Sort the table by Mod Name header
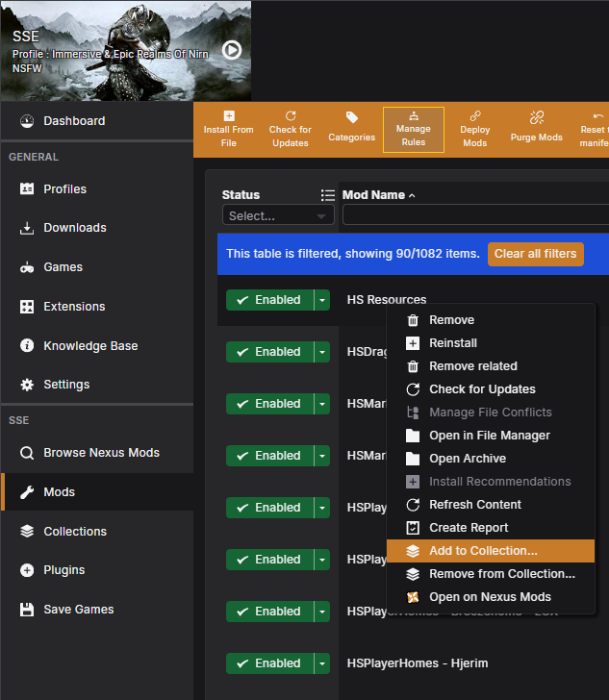609x700 pixels. (373, 195)
